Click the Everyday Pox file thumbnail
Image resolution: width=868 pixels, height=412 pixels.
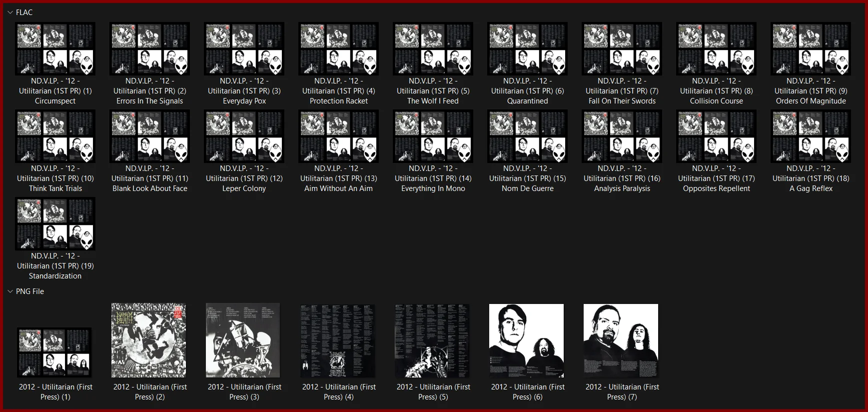pos(244,48)
